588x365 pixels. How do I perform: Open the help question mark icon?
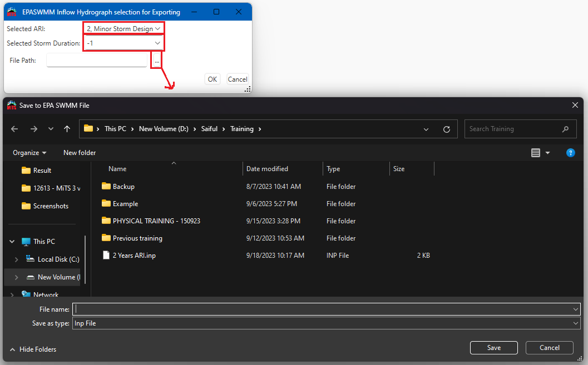pyautogui.click(x=570, y=153)
